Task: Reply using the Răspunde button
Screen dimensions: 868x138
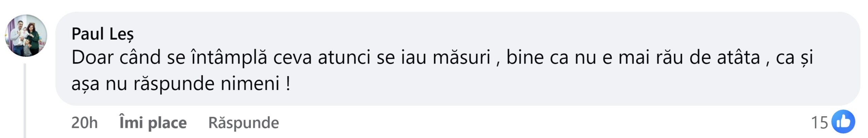Action: 243,122
